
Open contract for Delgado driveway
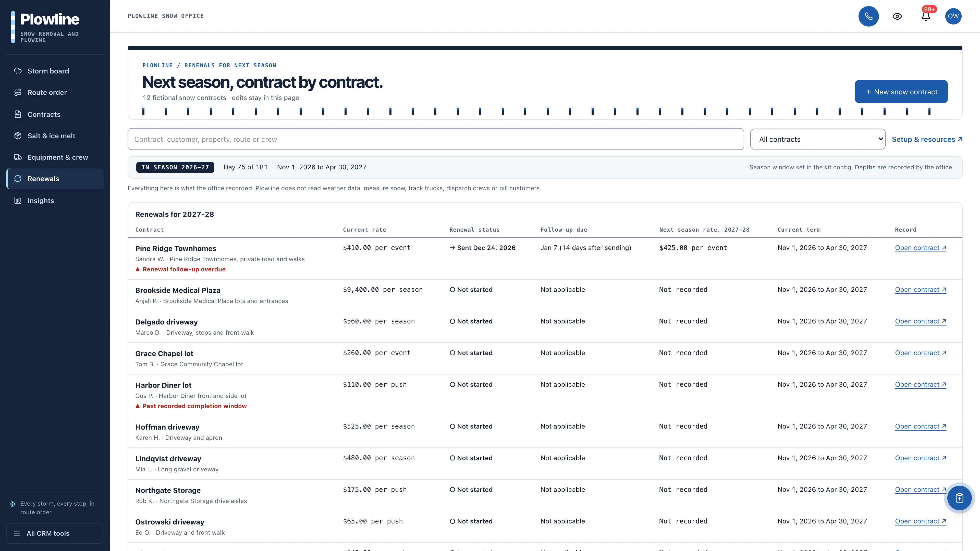tap(920, 321)
